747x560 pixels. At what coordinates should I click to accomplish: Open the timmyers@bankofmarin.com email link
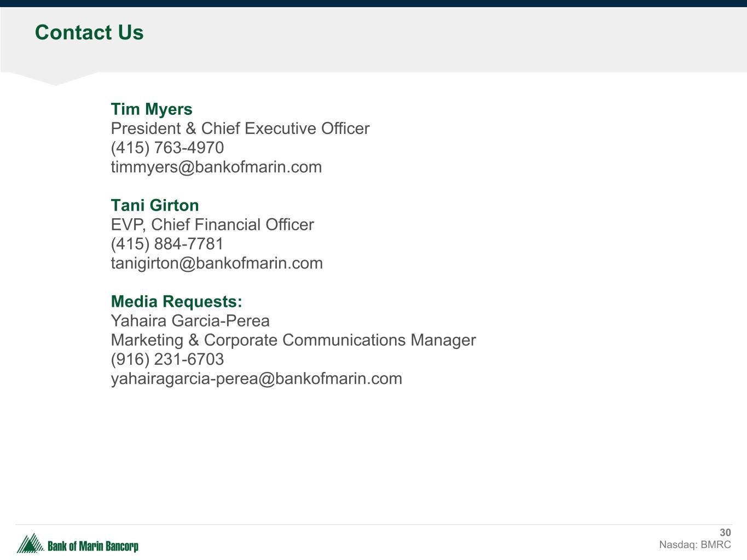pyautogui.click(x=216, y=167)
